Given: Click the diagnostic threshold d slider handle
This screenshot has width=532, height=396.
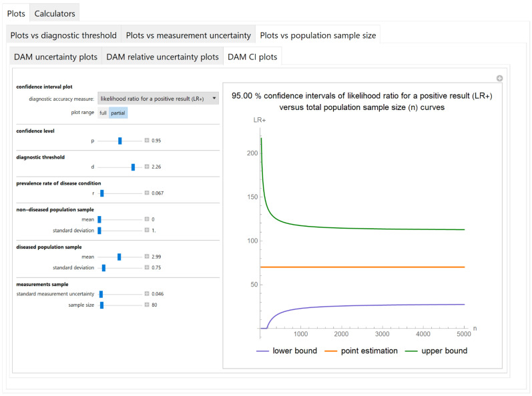Looking at the screenshot, I should pyautogui.click(x=133, y=167).
